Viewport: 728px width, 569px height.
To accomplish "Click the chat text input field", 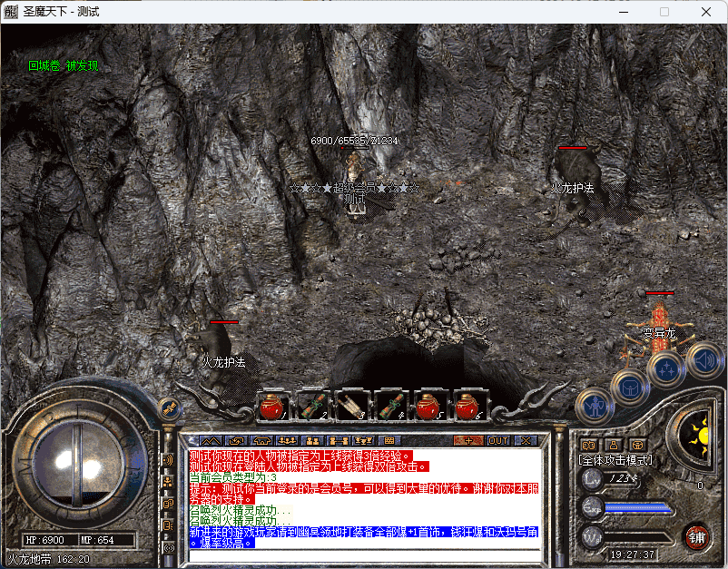I will click(366, 555).
